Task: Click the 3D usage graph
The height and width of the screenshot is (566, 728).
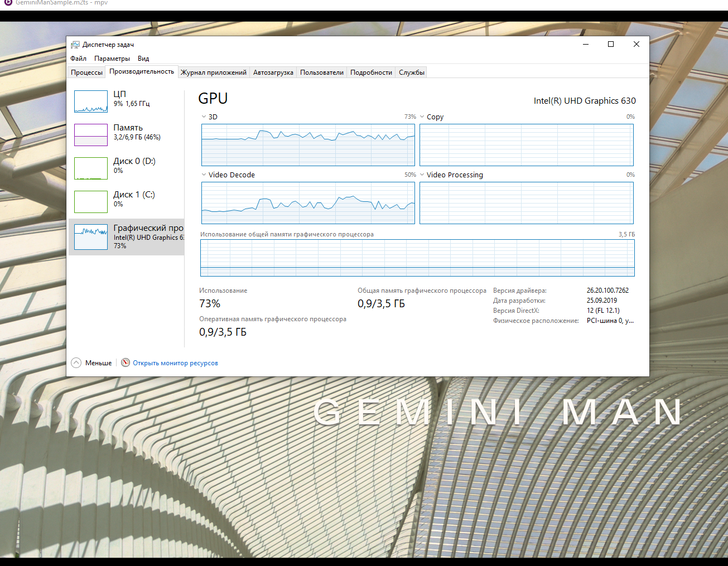Action: pos(308,145)
